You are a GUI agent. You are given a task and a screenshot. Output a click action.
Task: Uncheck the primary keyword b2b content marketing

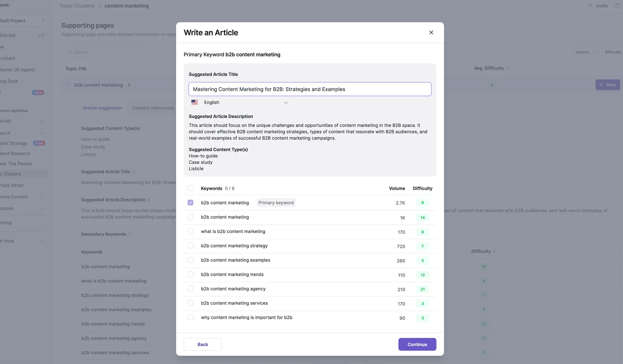pyautogui.click(x=190, y=203)
